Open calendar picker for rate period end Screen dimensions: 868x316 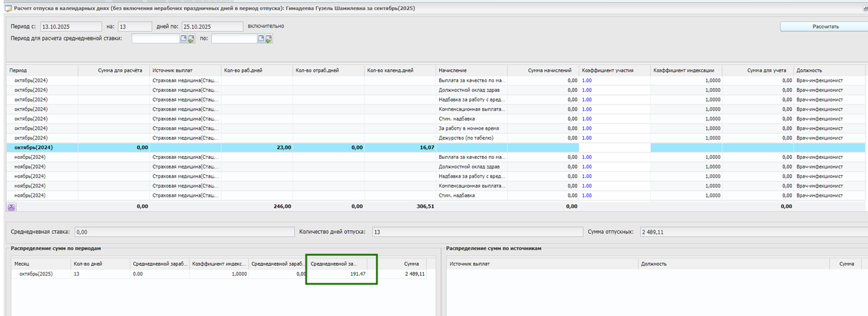point(261,39)
